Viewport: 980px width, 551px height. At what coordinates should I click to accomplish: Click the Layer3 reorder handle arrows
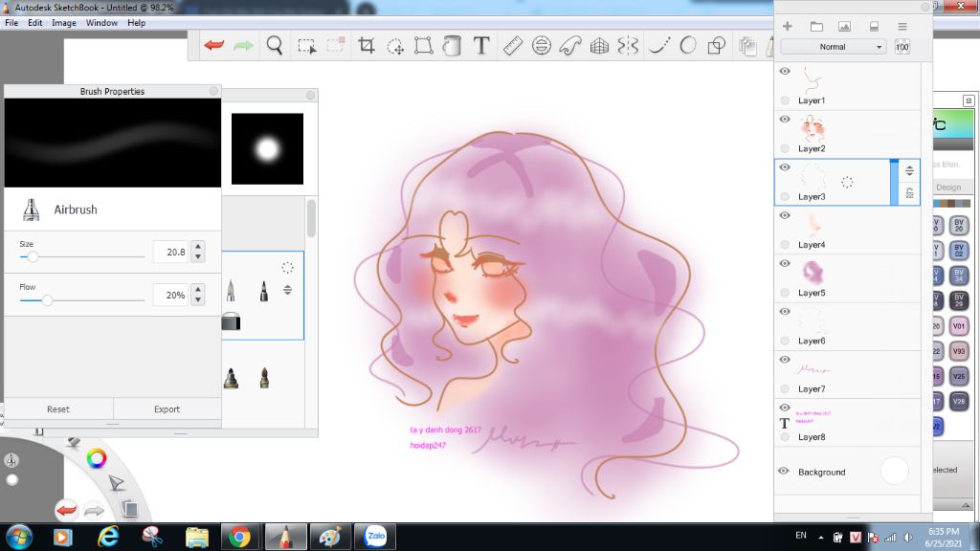[x=909, y=170]
